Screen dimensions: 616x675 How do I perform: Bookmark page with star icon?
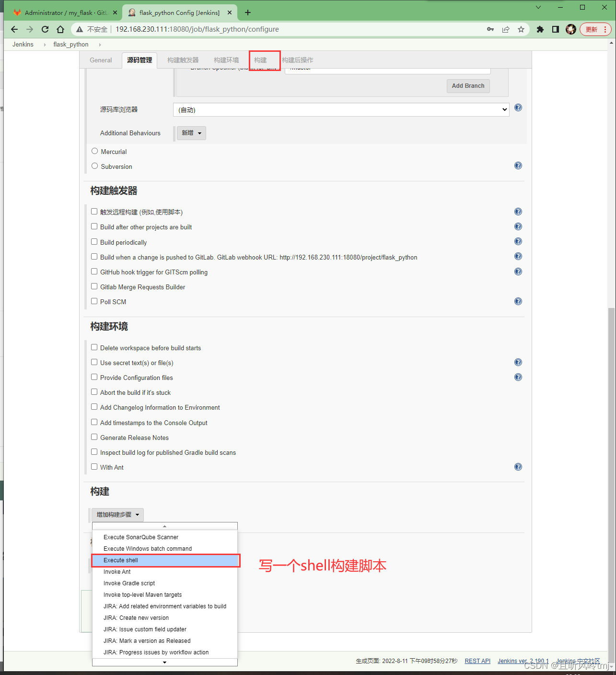click(521, 29)
